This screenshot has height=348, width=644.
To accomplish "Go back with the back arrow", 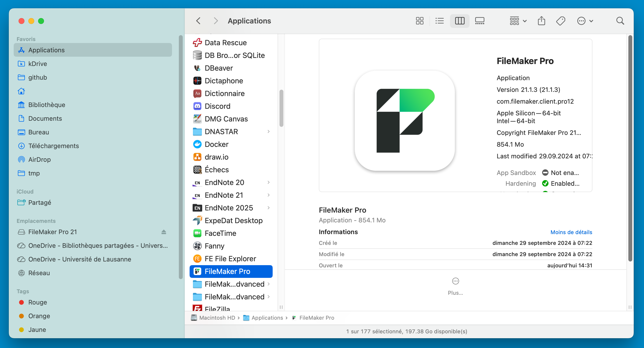I will (x=198, y=21).
